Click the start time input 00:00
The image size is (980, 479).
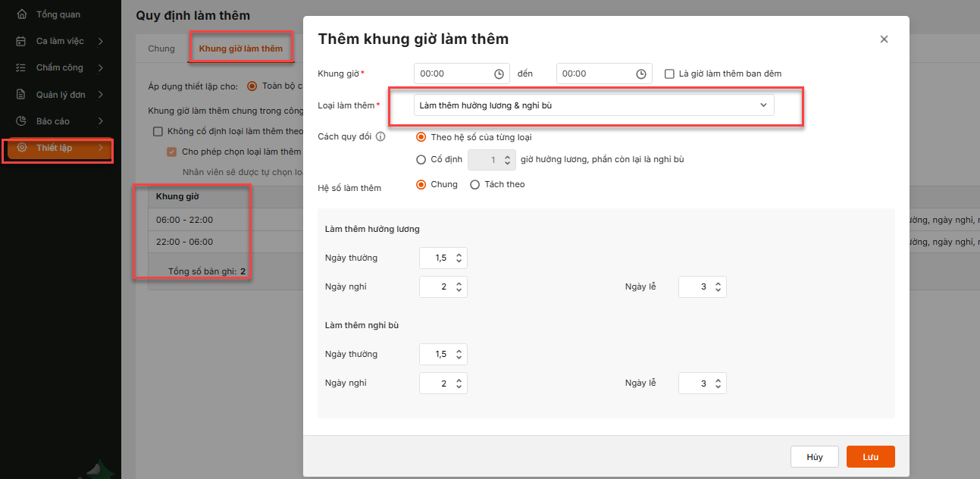pos(462,74)
